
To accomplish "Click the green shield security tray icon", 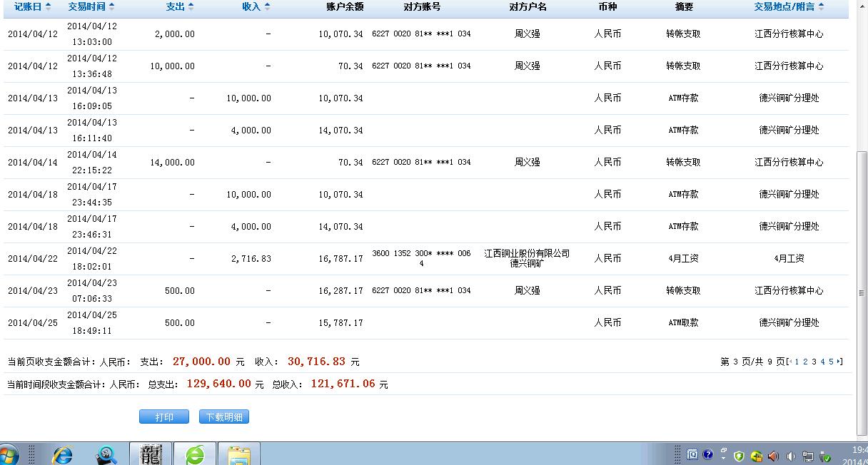I will tap(740, 456).
